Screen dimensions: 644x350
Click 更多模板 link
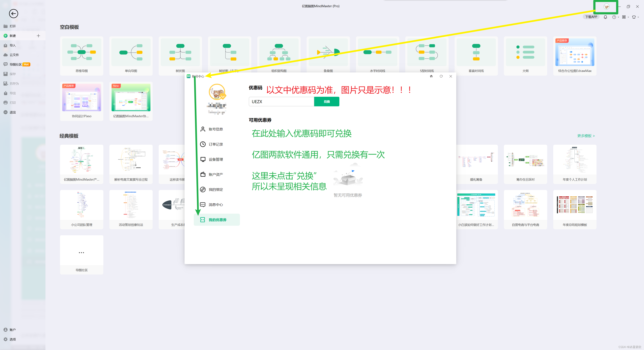pyautogui.click(x=586, y=136)
